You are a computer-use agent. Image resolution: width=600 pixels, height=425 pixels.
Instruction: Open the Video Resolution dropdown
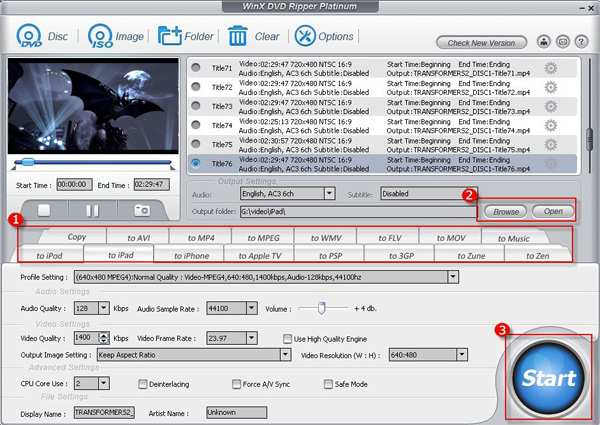461,355
